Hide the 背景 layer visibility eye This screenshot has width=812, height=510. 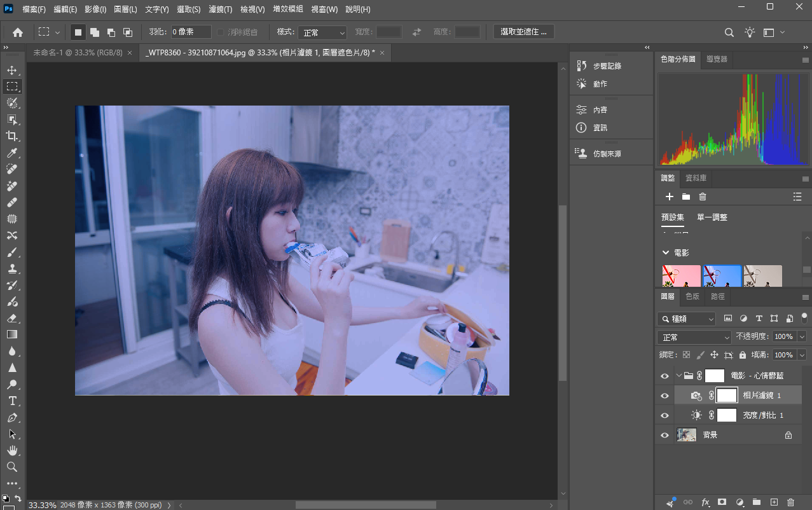pyautogui.click(x=664, y=435)
